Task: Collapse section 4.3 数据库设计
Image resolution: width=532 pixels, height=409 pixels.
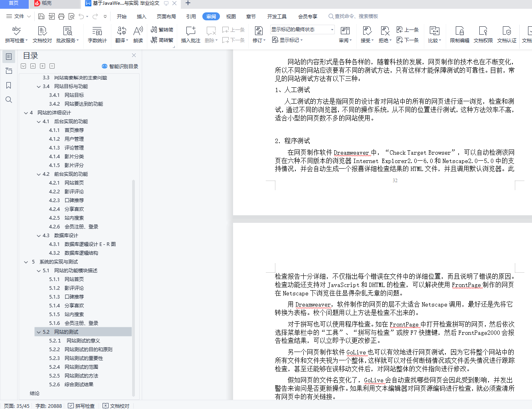Action: pos(39,236)
